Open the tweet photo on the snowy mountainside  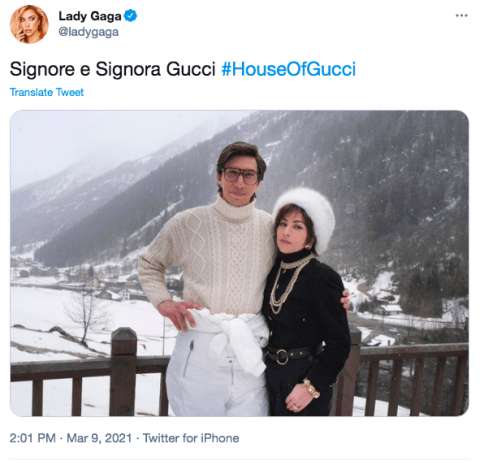[x=239, y=263]
